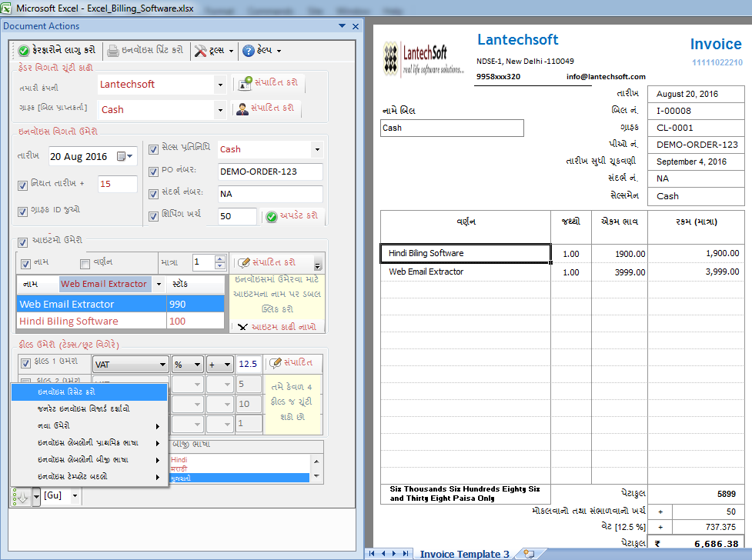Open the invoice labels primary language submenu

(90, 442)
